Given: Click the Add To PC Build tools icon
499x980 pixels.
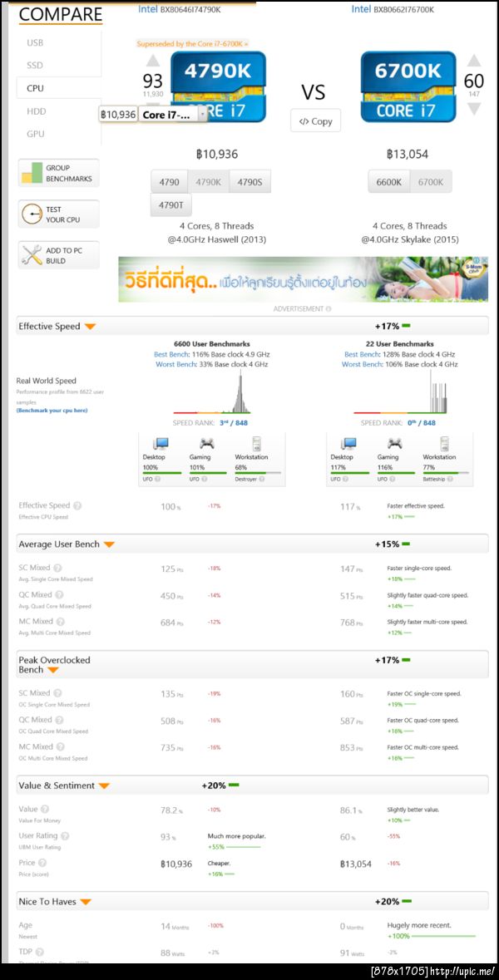Looking at the screenshot, I should click(x=32, y=254).
